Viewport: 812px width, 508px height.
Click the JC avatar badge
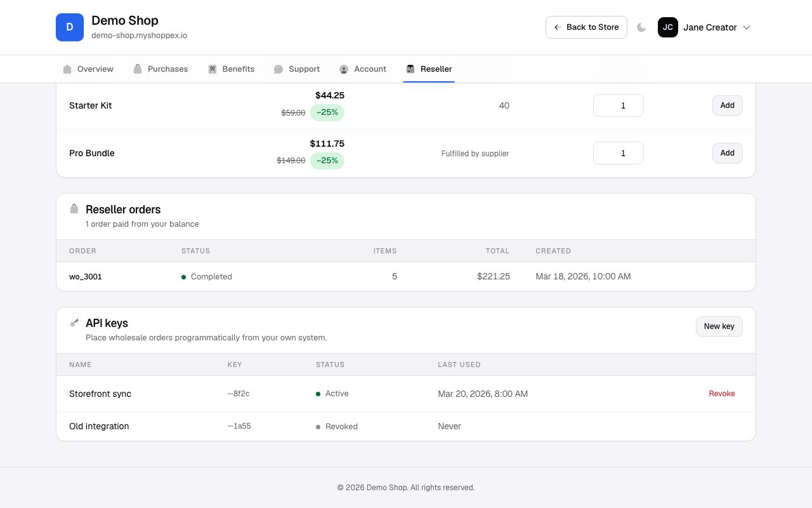click(668, 27)
